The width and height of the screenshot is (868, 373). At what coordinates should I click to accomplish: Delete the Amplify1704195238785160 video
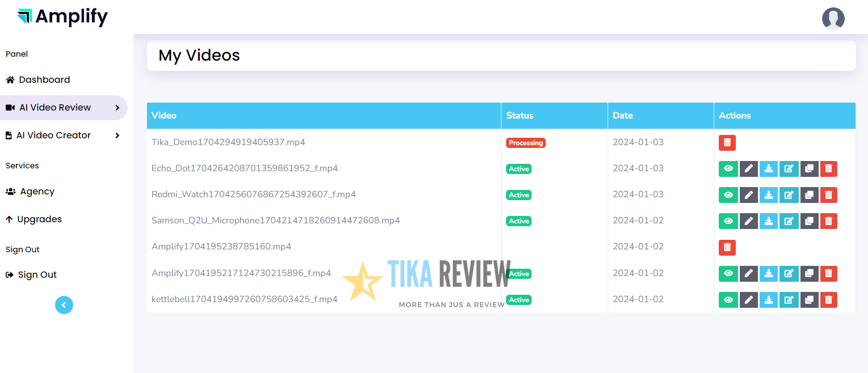(727, 247)
